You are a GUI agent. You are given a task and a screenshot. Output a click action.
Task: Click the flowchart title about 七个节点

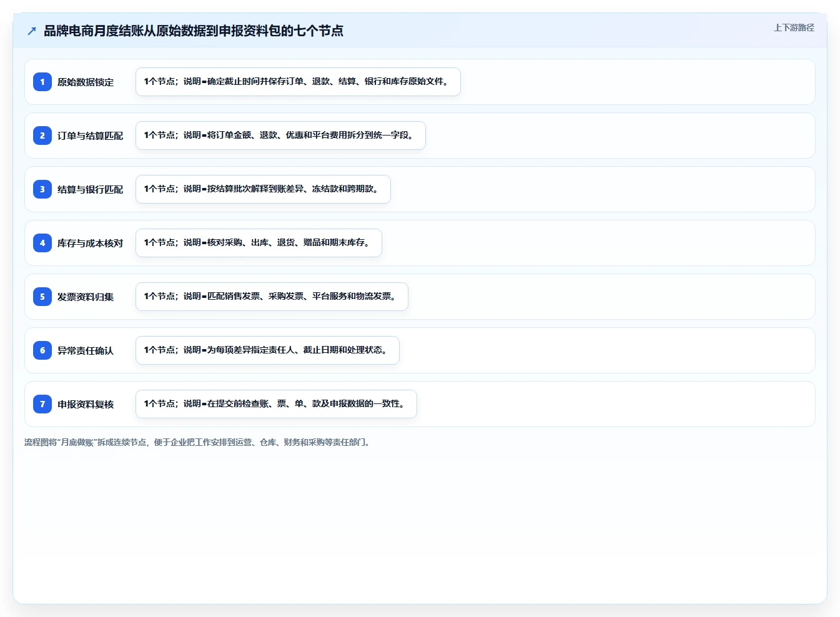pyautogui.click(x=194, y=31)
